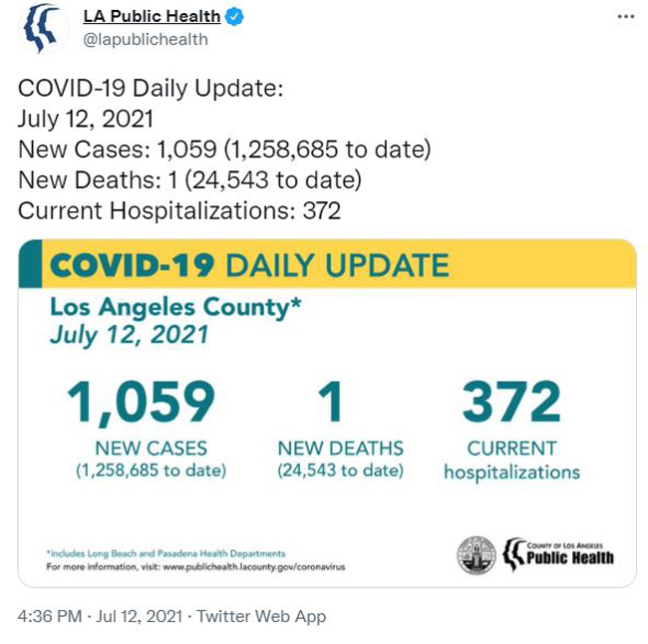648x644 pixels.
Task: Click the tweet text about New Cases
Action: coord(224,150)
